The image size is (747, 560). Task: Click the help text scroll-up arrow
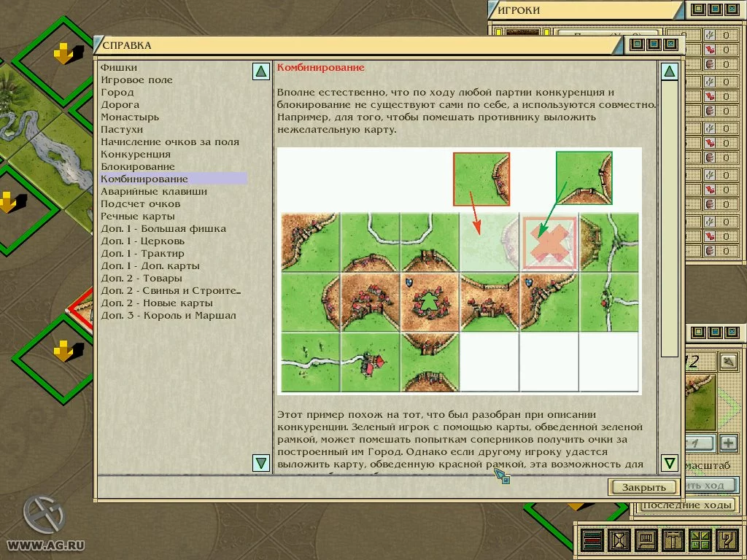tap(670, 71)
